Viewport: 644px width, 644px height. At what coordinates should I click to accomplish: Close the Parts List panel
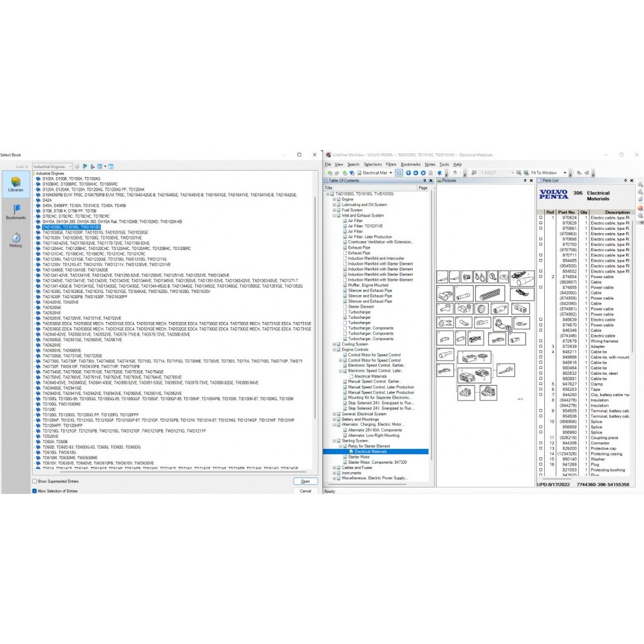pyautogui.click(x=631, y=181)
